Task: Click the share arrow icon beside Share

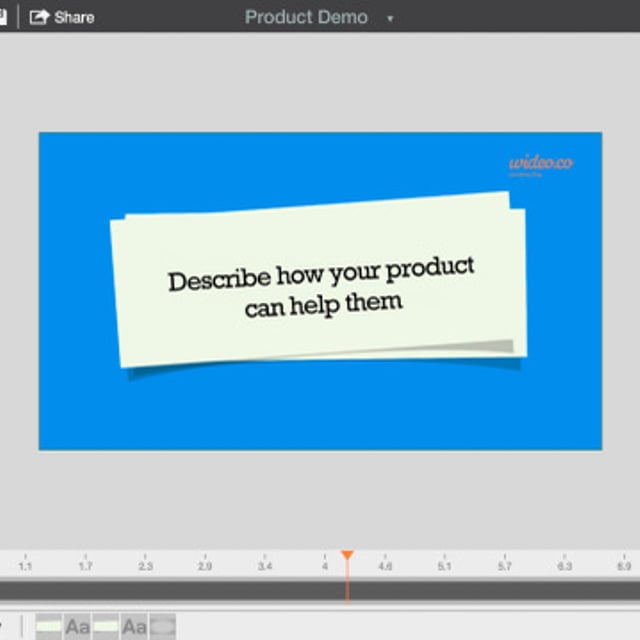Action: tap(39, 17)
